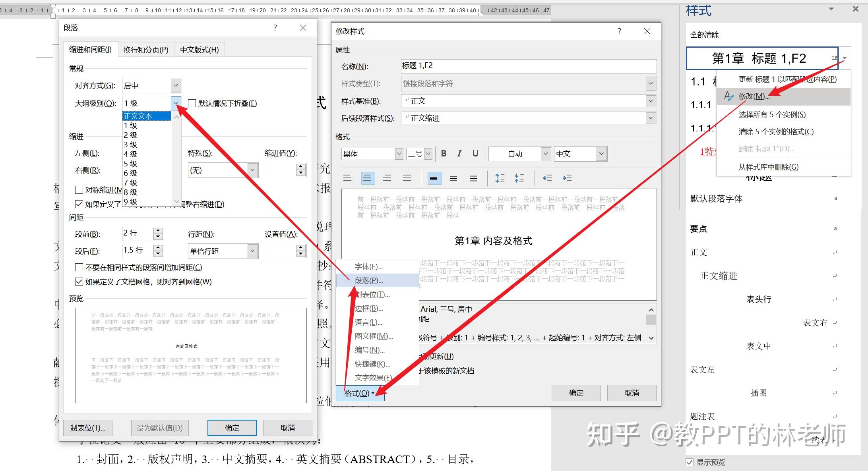Click the Underline formatting icon
The image size is (868, 471).
(475, 154)
